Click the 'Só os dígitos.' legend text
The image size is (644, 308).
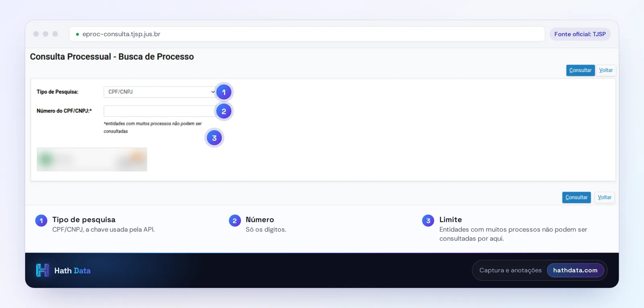click(x=266, y=230)
